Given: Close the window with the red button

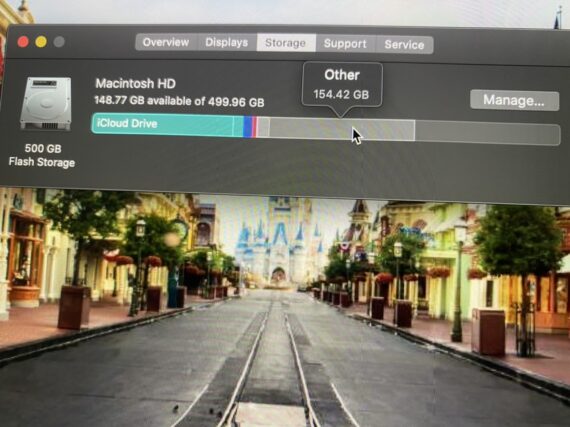Looking at the screenshot, I should 23,42.
